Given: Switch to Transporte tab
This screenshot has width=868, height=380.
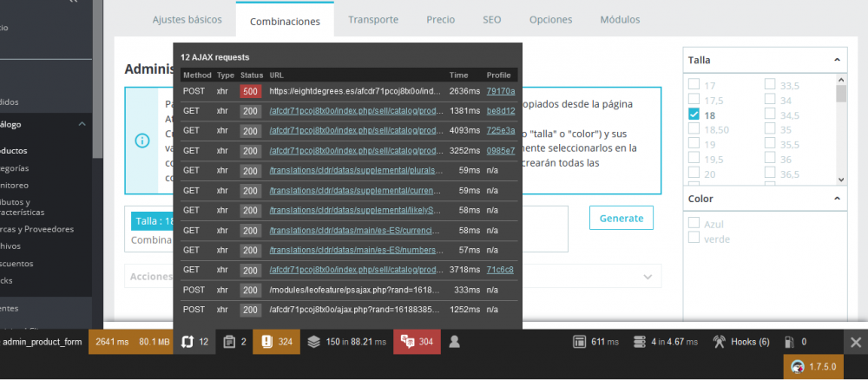Looking at the screenshot, I should point(373,20).
